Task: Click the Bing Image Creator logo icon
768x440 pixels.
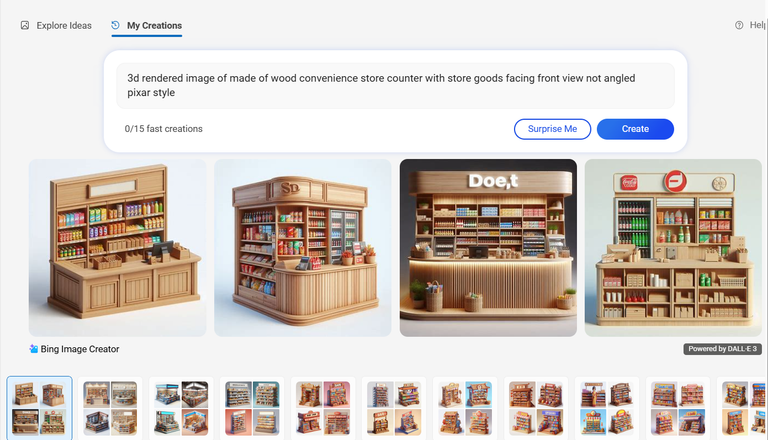Action: (x=33, y=349)
